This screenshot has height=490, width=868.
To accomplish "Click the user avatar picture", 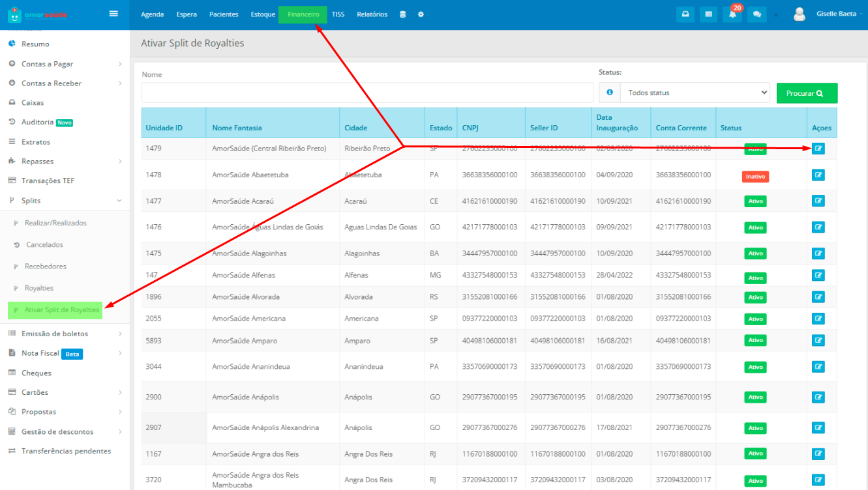I will click(x=800, y=14).
